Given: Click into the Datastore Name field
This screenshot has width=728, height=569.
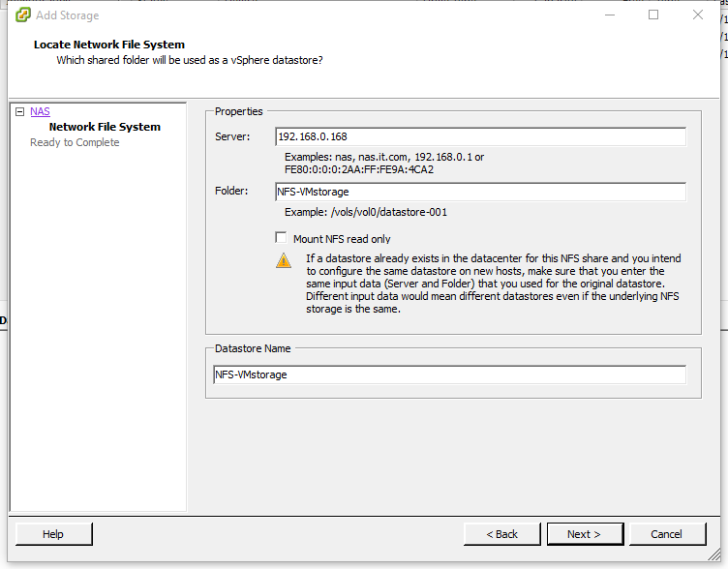Looking at the screenshot, I should point(449,374).
